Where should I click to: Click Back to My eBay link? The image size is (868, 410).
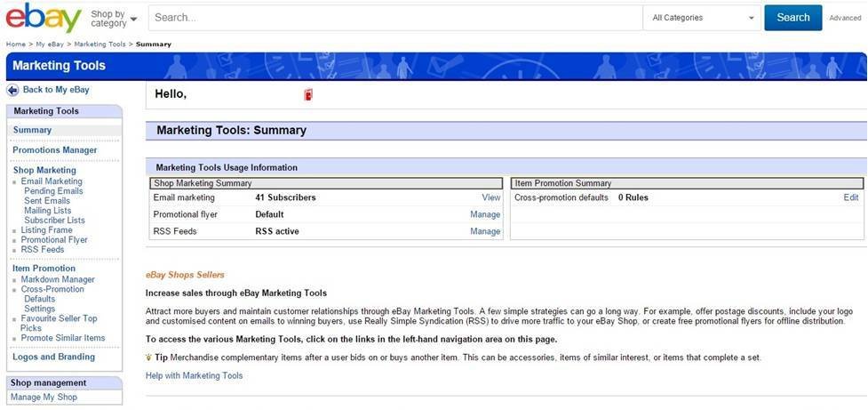(56, 90)
